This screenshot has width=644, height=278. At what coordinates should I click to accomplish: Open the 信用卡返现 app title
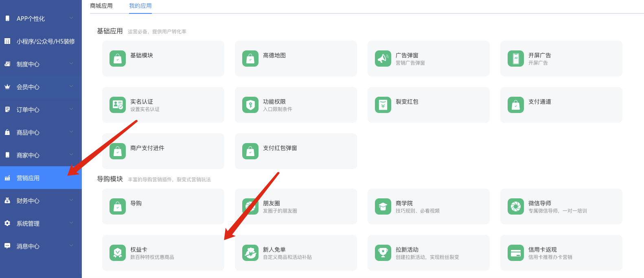(x=543, y=250)
